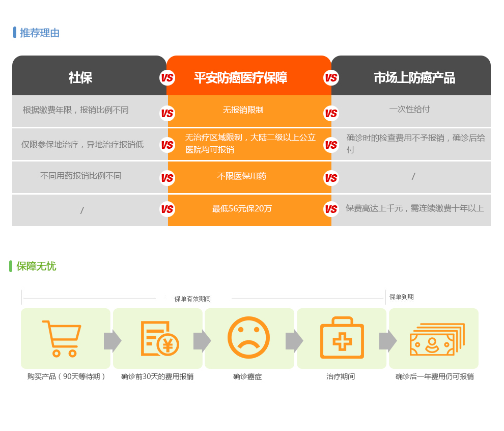Click arrow between medical kit and cash steps

(388, 341)
